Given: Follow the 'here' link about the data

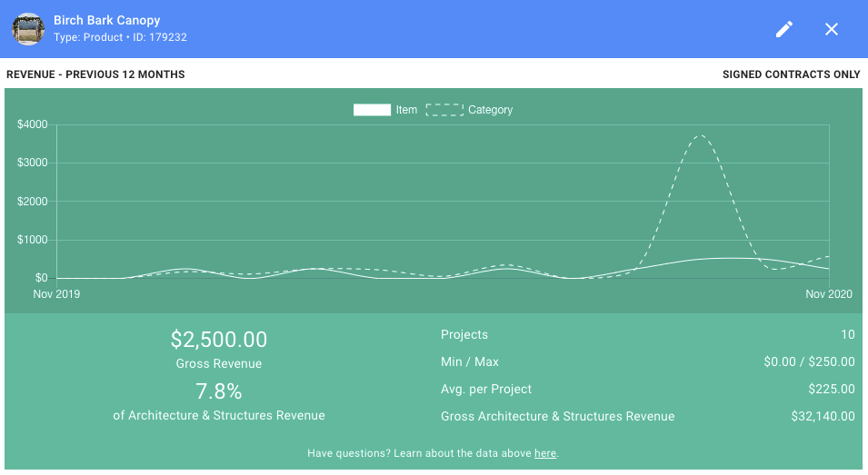Looking at the screenshot, I should tap(544, 453).
